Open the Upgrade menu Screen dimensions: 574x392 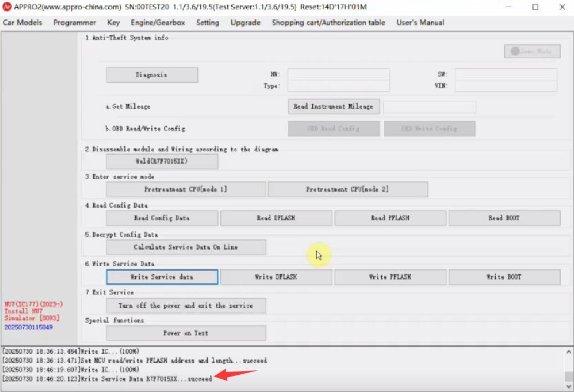[x=246, y=22]
